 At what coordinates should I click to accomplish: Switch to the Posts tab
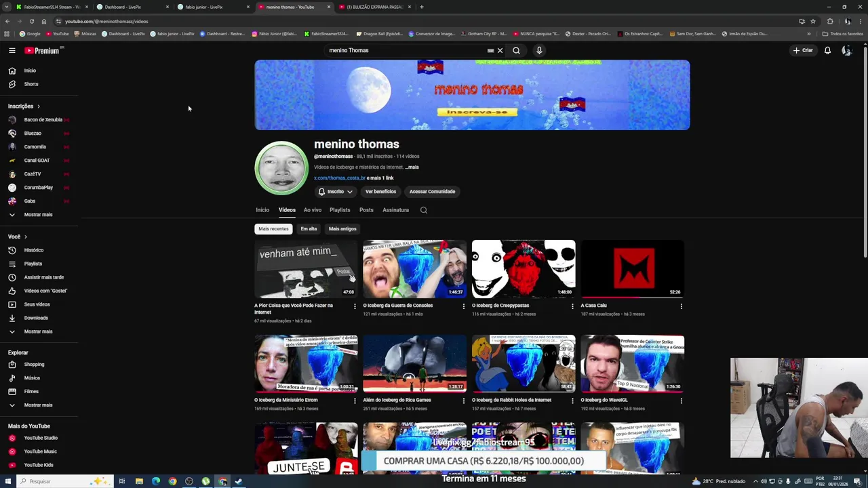[x=366, y=210]
